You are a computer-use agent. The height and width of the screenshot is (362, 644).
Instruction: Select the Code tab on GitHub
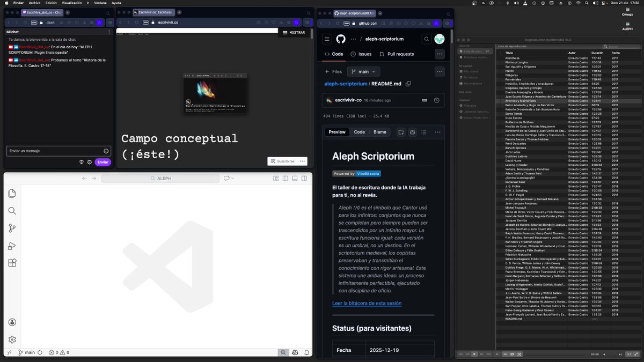[334, 54]
